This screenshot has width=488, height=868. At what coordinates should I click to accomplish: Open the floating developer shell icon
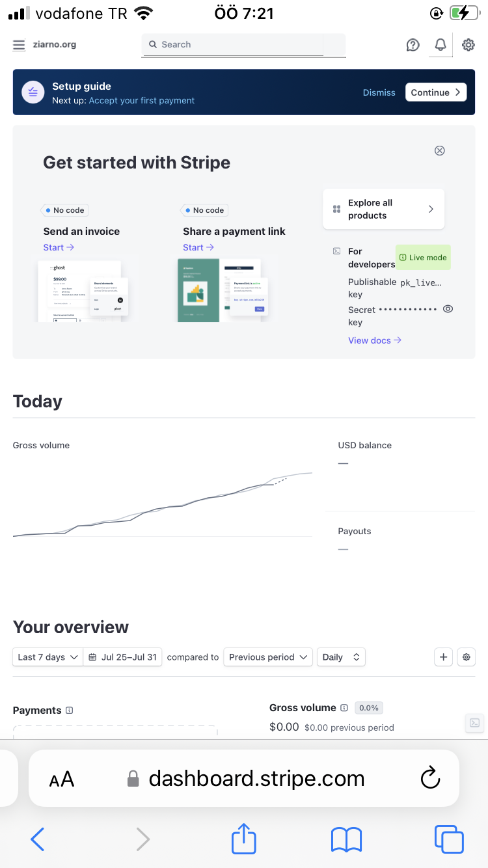tap(475, 722)
